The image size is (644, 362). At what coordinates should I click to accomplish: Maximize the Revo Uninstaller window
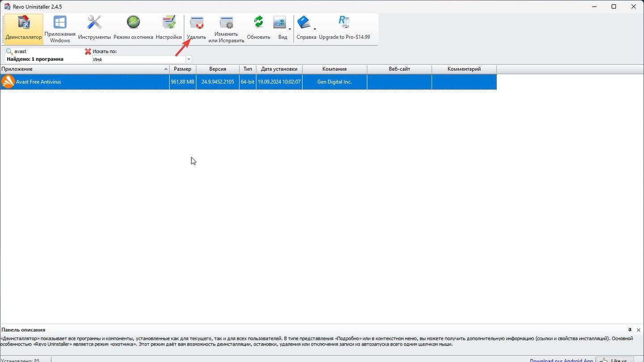click(614, 7)
